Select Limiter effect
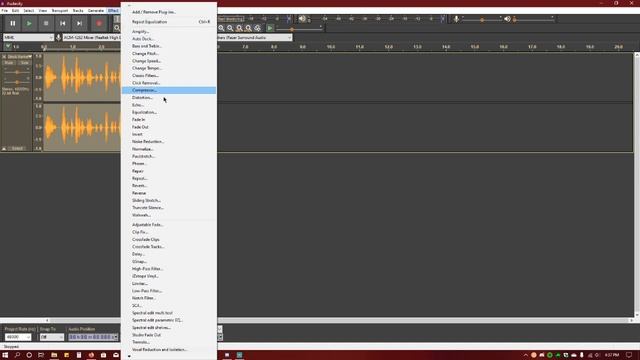640x360 pixels. [169, 283]
